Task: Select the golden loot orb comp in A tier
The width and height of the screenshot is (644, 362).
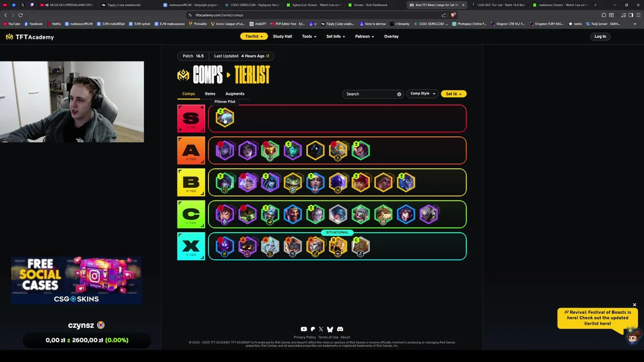Action: tap(270, 150)
